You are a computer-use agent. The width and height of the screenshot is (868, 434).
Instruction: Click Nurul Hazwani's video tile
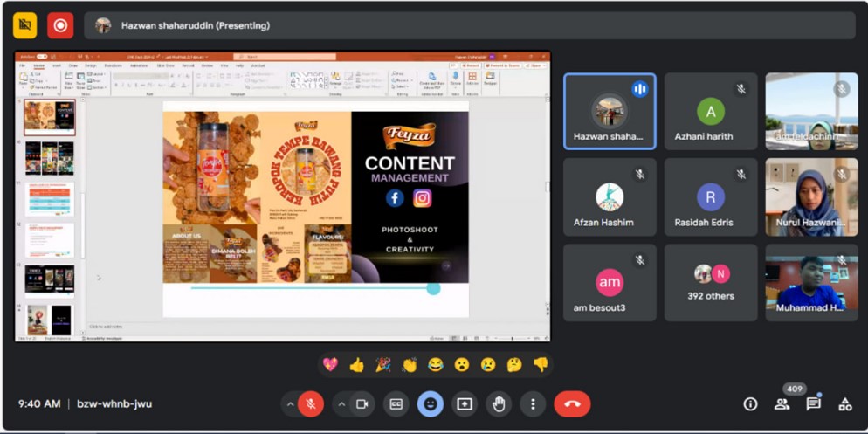[x=811, y=196]
